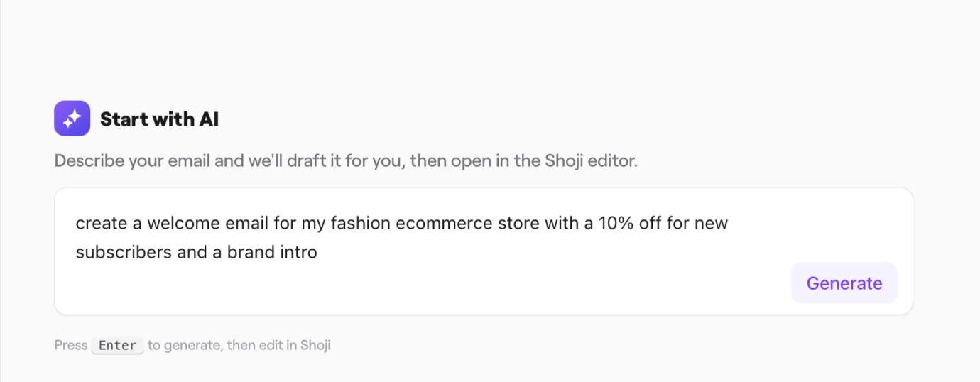980x382 pixels.
Task: Click the word "subscribers" on second line
Action: pyautogui.click(x=114, y=252)
